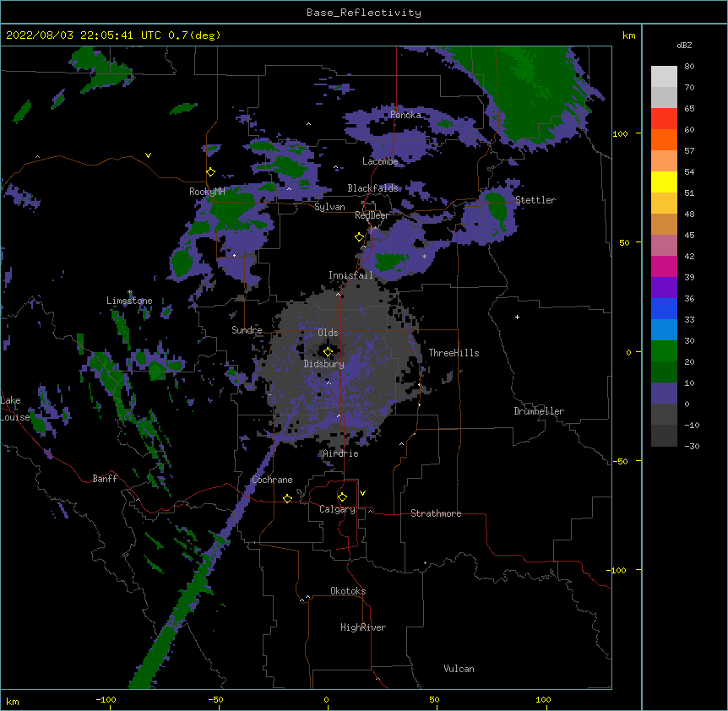728x711 pixels.
Task: Click the Blackfalds city label
Action: coord(372,188)
